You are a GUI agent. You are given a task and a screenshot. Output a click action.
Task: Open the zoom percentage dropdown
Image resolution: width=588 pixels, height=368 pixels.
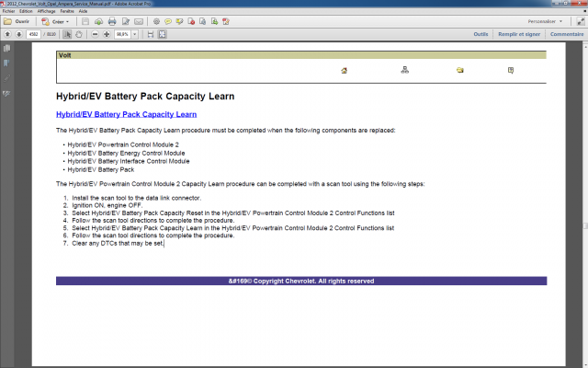coord(134,33)
